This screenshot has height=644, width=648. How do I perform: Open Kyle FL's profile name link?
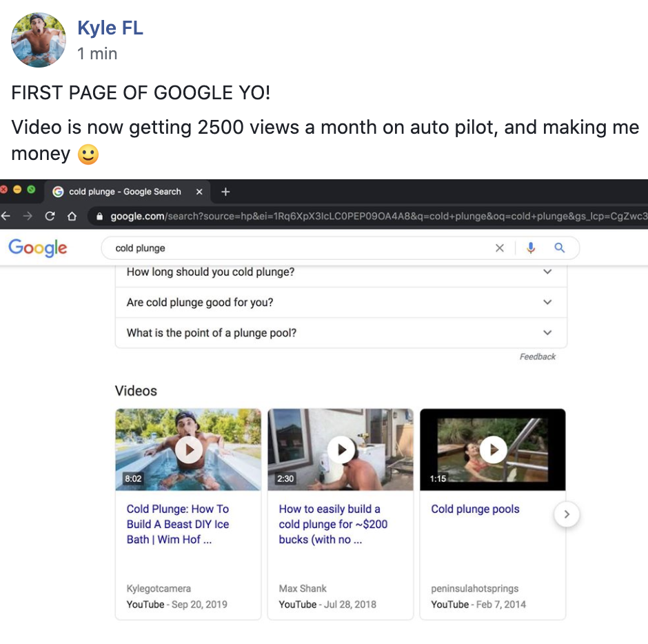(110, 28)
